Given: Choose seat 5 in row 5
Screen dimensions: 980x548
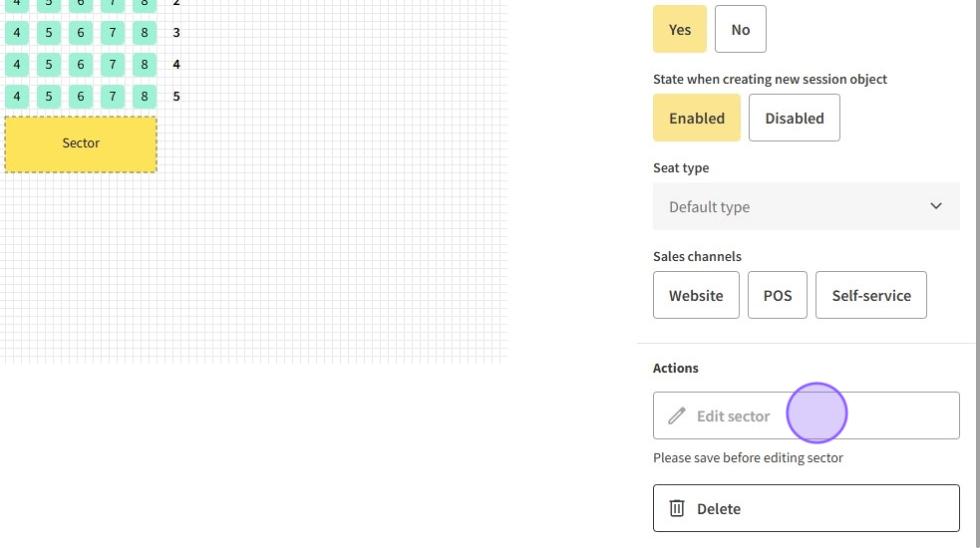Looking at the screenshot, I should [49, 97].
